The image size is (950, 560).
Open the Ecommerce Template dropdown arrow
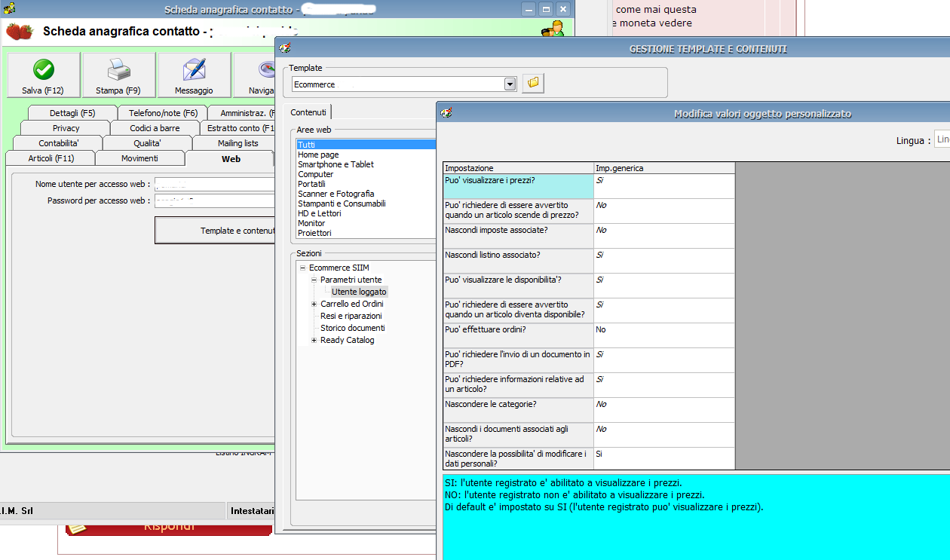[x=510, y=84]
